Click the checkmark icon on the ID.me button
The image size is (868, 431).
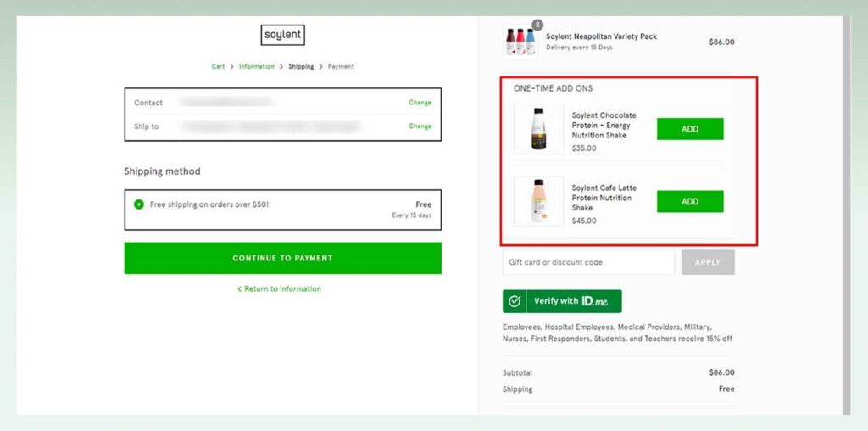pos(515,301)
